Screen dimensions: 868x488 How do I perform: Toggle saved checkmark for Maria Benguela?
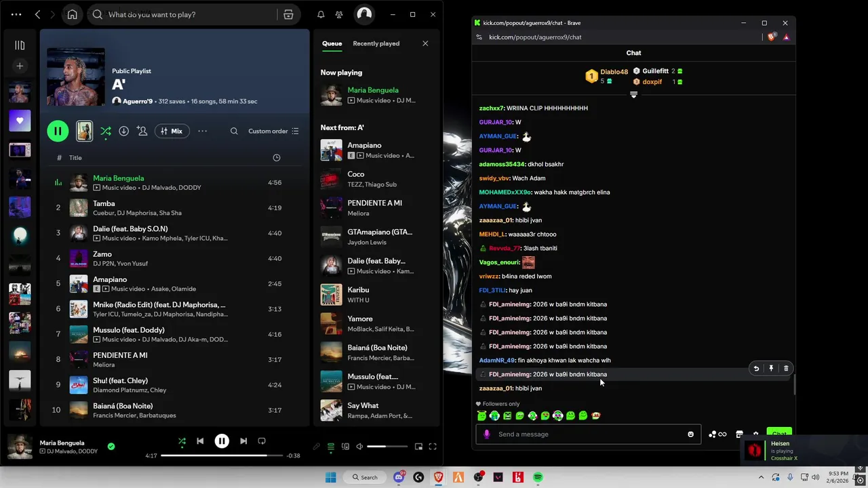tap(111, 446)
